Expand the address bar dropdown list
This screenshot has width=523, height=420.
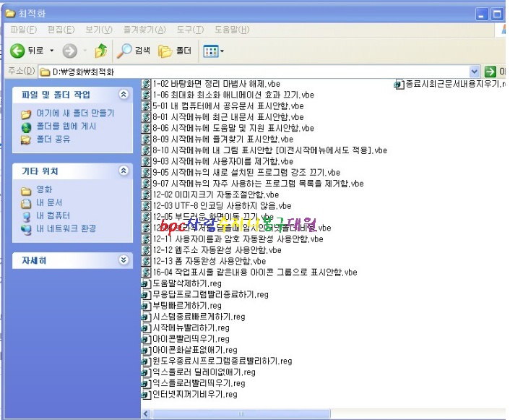pos(475,72)
